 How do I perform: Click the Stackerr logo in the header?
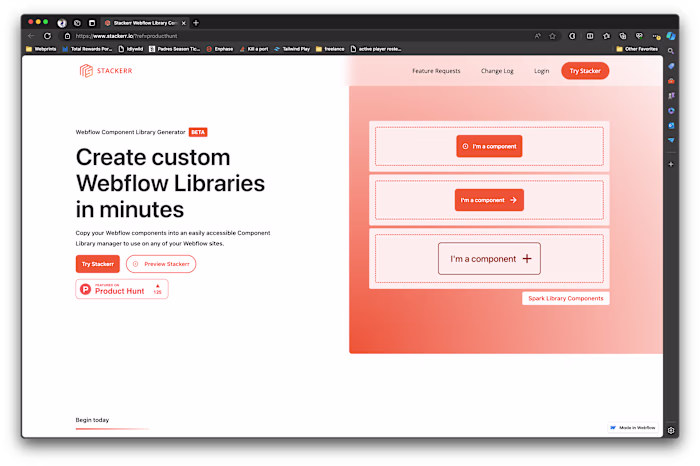click(106, 71)
